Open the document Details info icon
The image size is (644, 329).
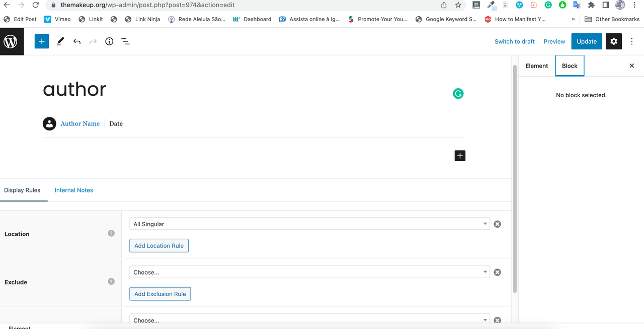pyautogui.click(x=109, y=41)
